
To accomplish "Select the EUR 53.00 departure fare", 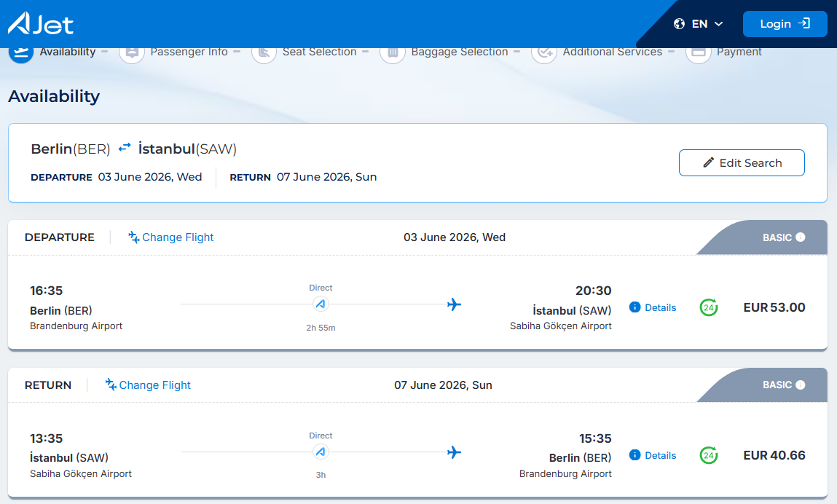I will (x=774, y=307).
